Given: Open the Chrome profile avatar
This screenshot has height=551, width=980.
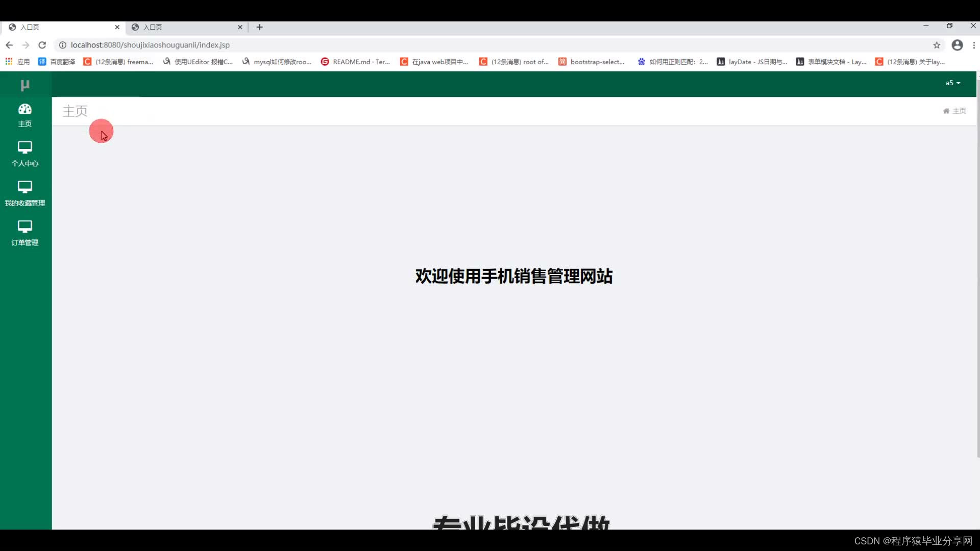Looking at the screenshot, I should (957, 45).
